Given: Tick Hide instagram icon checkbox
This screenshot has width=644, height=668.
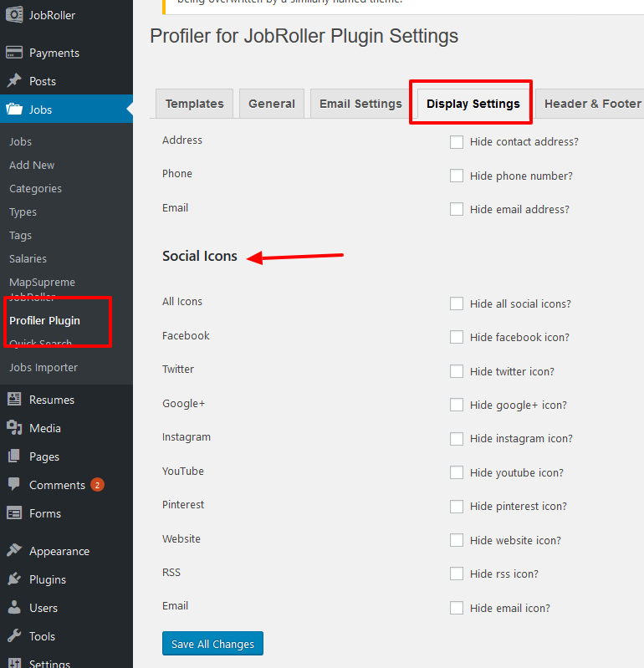Looking at the screenshot, I should pyautogui.click(x=457, y=439).
